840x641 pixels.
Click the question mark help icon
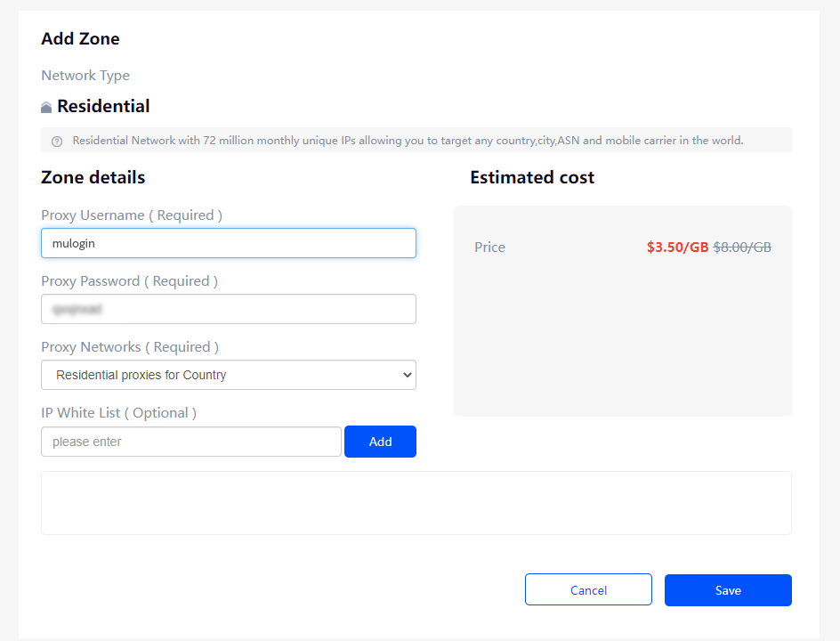click(57, 142)
